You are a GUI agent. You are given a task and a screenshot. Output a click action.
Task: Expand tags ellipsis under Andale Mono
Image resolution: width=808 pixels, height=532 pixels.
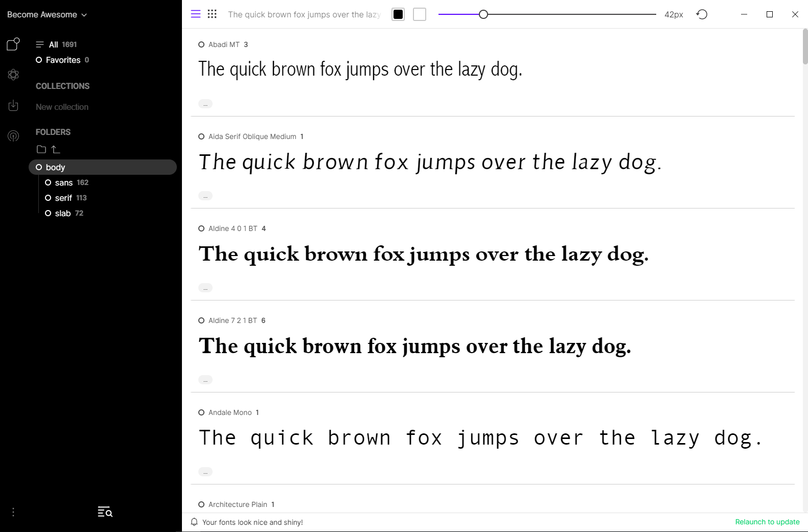click(205, 472)
